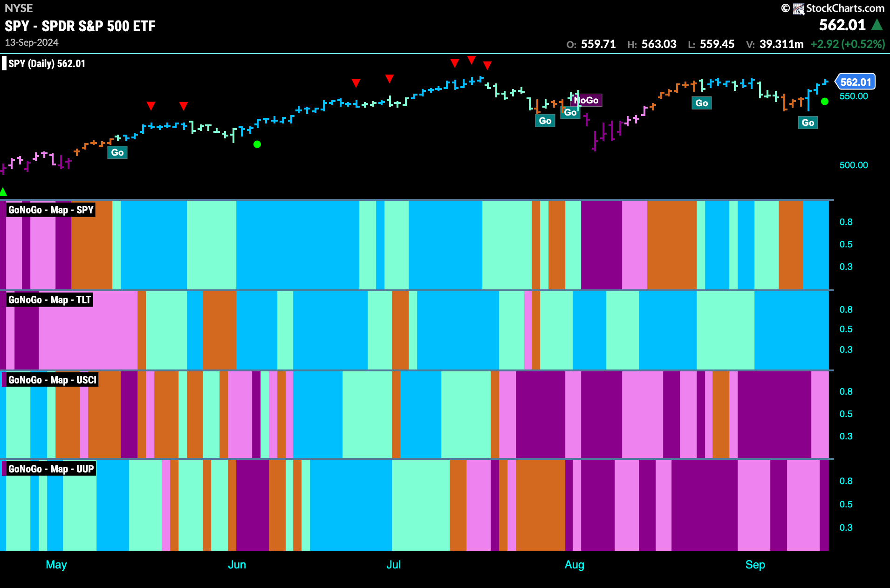This screenshot has height=588, width=890.
Task: Click the 500.00 price axis label
Action: pos(854,165)
